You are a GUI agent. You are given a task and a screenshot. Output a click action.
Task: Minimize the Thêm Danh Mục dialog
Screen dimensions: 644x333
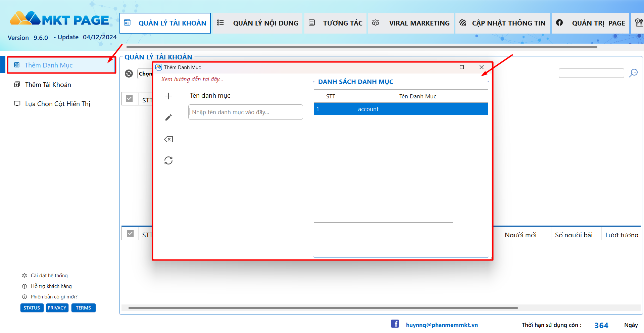tap(442, 67)
